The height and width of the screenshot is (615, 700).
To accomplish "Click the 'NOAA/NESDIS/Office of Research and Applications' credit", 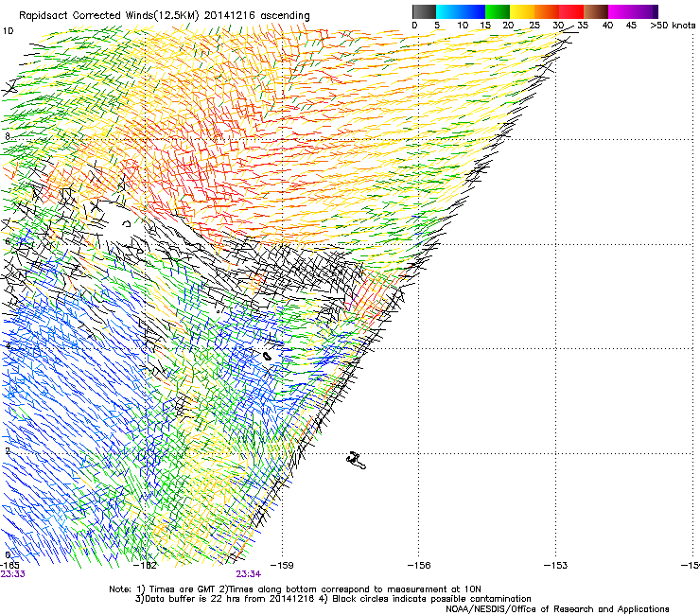I will 557,609.
